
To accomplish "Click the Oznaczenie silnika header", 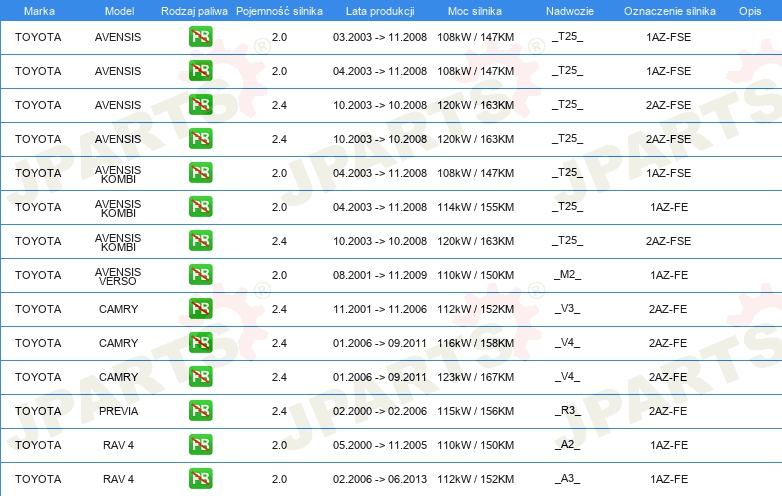I will click(670, 11).
